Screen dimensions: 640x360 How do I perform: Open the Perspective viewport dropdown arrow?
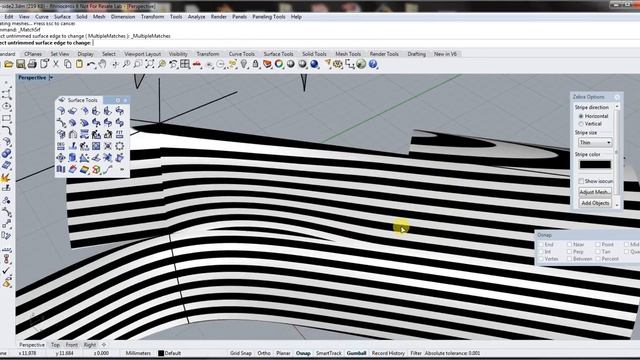[x=51, y=78]
